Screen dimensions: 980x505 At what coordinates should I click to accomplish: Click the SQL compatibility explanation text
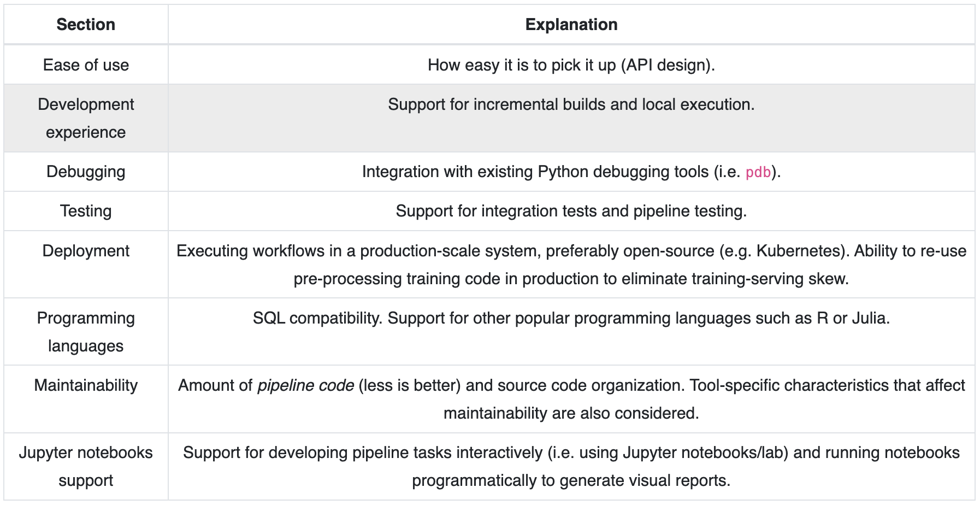pos(571,318)
